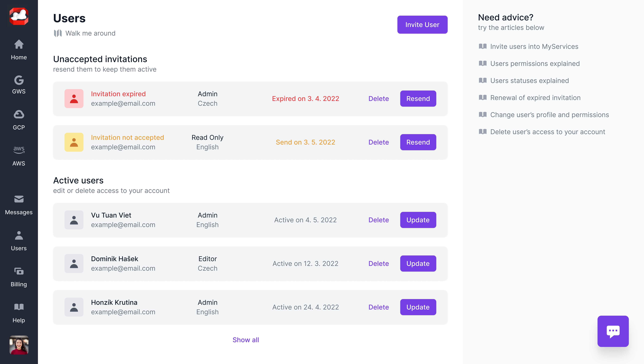This screenshot has width=644, height=364.
Task: Open the GWS sidebar icon
Action: coord(19,80)
